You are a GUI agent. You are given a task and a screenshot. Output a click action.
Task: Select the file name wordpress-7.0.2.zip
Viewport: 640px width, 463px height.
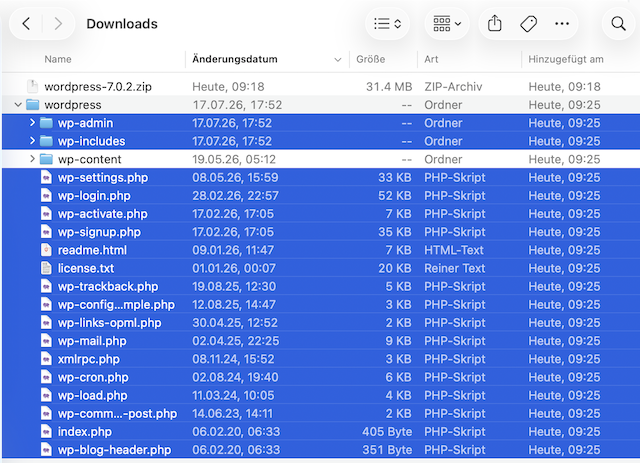[98, 87]
